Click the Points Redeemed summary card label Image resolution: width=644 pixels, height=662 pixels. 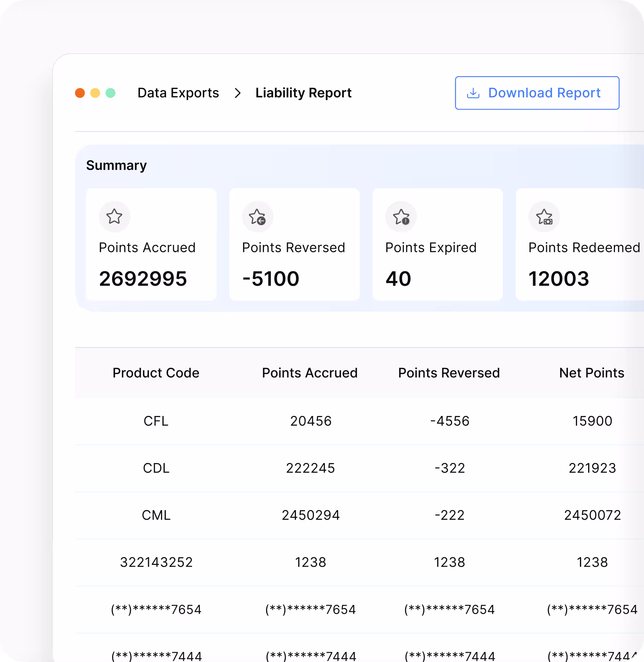click(584, 248)
